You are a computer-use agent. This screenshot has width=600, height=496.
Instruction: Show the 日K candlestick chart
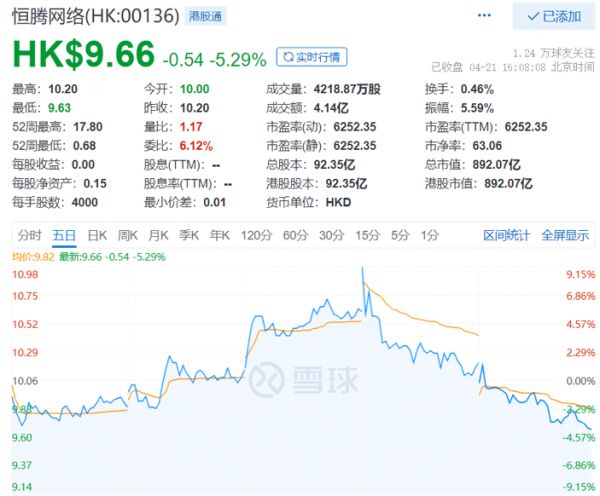point(97,235)
